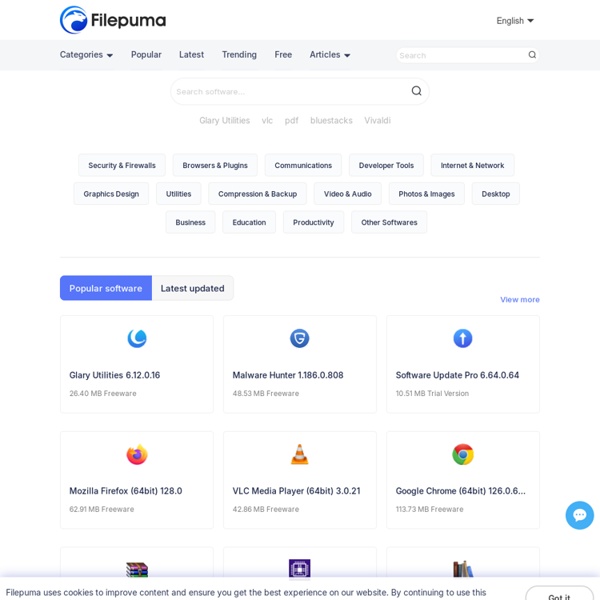Open the Education category

[x=249, y=222]
